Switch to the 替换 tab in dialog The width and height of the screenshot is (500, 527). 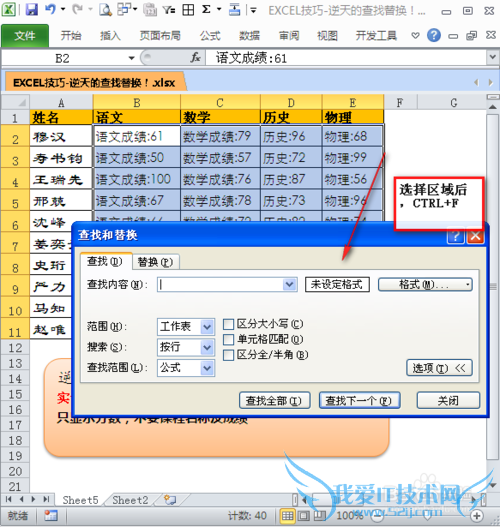point(156,262)
